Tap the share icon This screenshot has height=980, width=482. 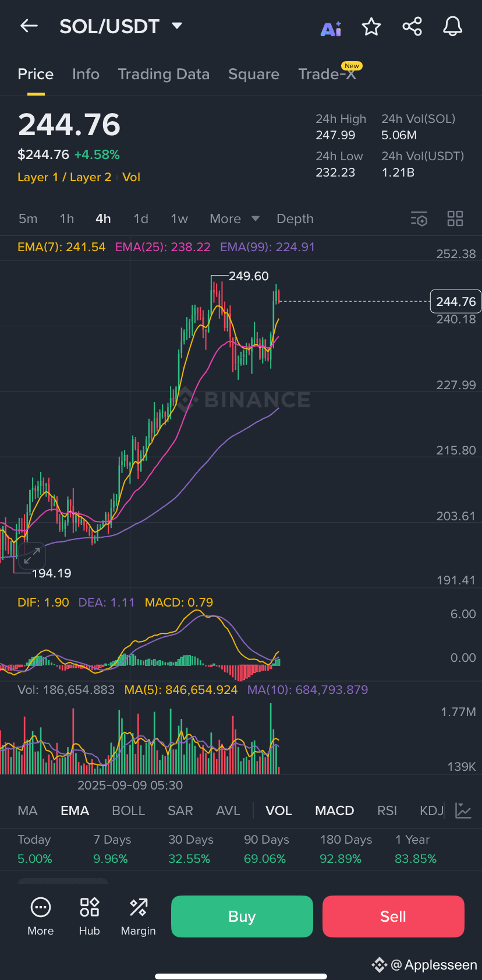coord(412,26)
